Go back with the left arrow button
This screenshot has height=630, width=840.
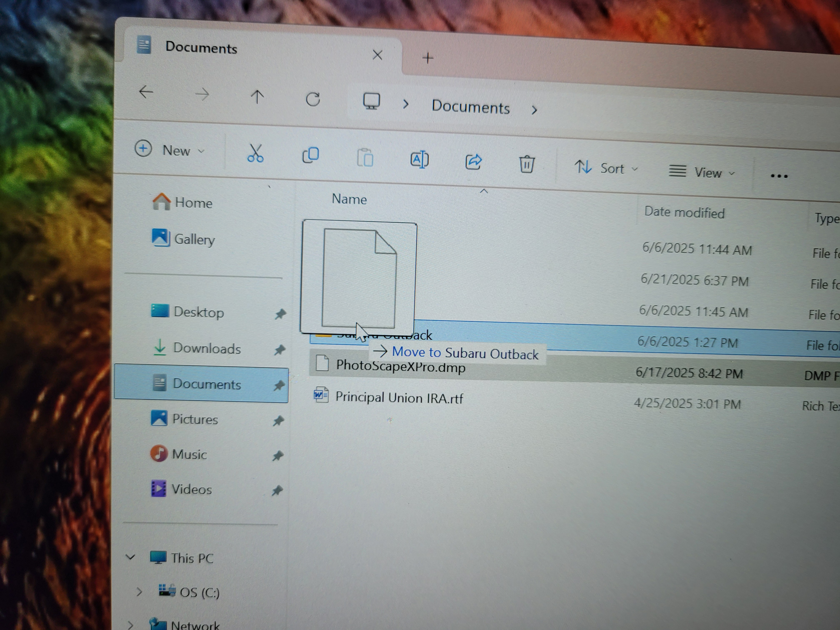146,92
